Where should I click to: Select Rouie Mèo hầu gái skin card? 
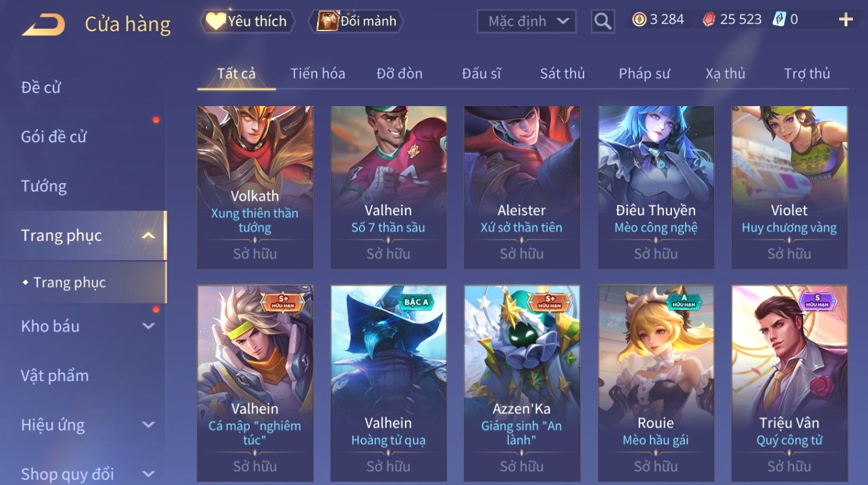pos(656,383)
